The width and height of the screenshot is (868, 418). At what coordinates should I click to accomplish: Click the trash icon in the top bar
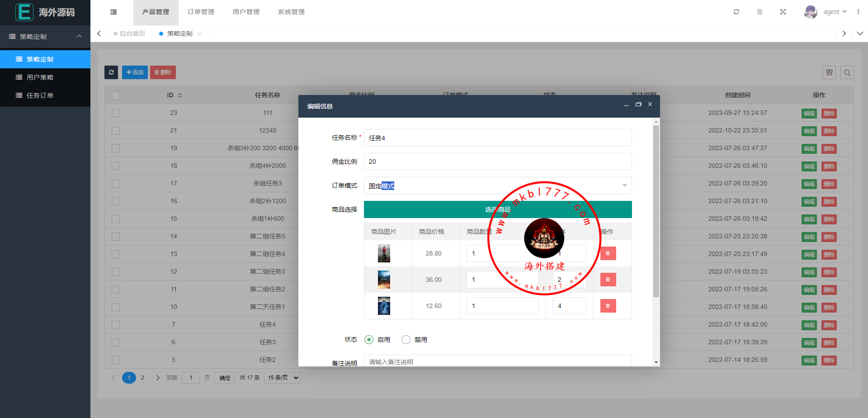point(759,12)
